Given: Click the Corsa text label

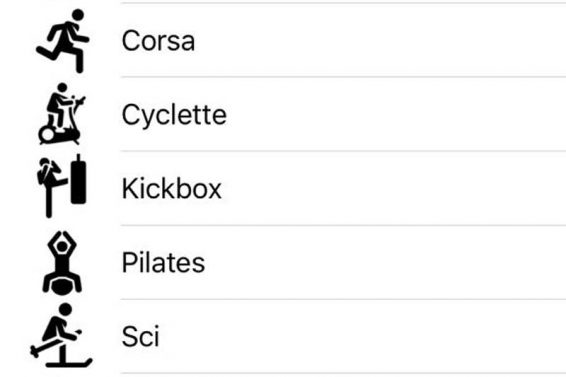Looking at the screenshot, I should coord(158,41).
